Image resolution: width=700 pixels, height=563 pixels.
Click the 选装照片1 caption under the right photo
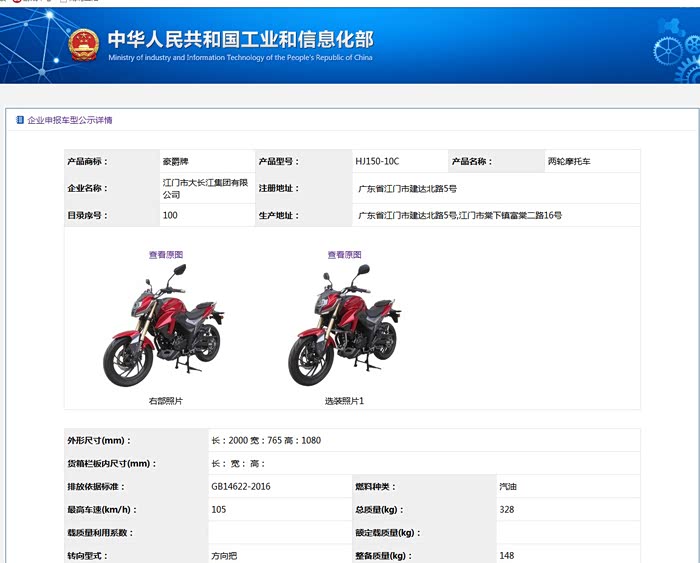[344, 400]
